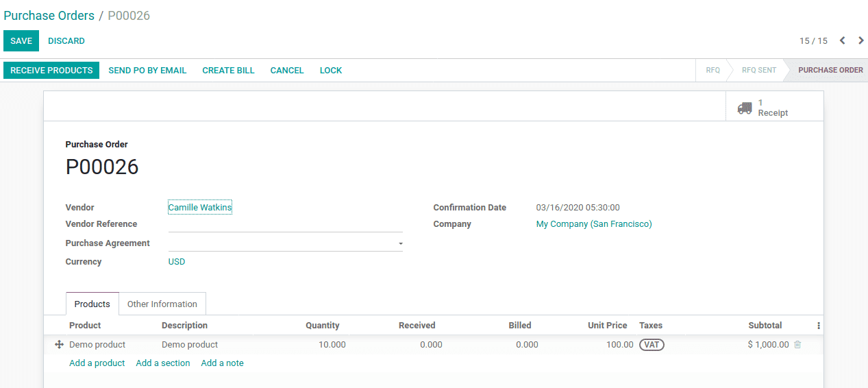Expand the Purchase Agreement dropdown
Image resolution: width=868 pixels, height=388 pixels.
(x=400, y=243)
